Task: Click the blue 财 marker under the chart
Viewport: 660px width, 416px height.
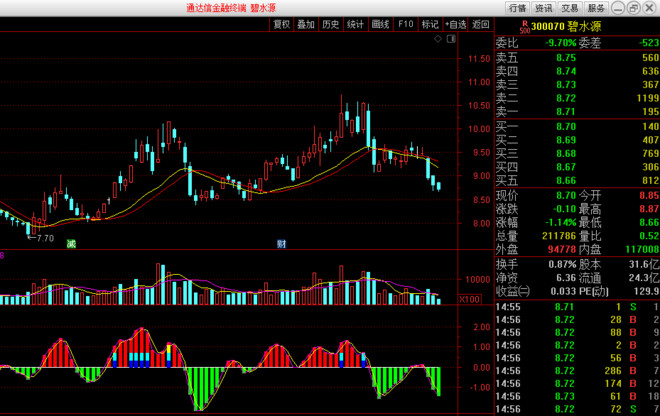Action: (x=281, y=243)
